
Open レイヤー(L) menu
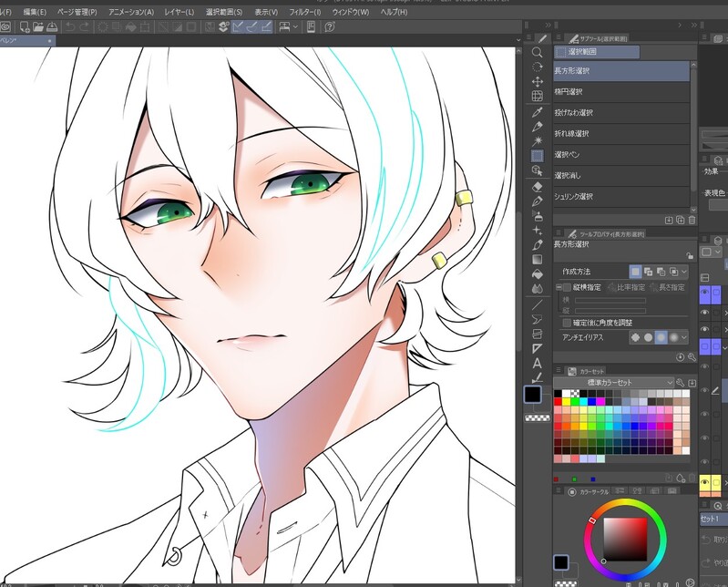pos(179,12)
